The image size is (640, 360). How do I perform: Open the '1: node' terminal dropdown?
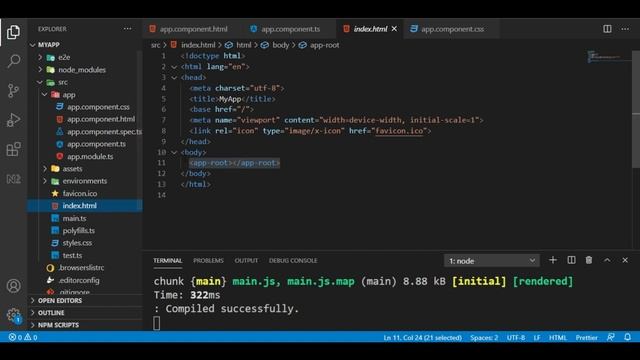(492, 260)
